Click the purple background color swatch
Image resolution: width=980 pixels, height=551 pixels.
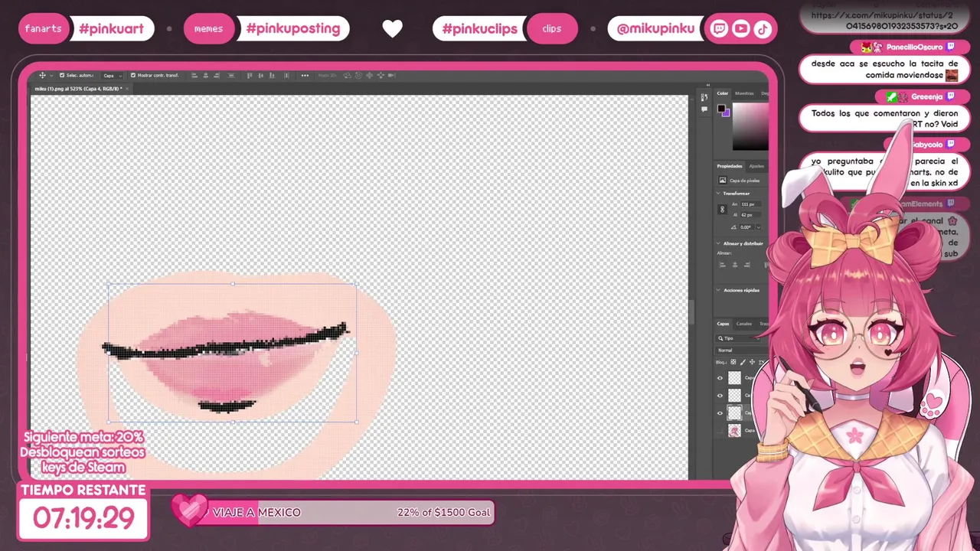coord(727,113)
